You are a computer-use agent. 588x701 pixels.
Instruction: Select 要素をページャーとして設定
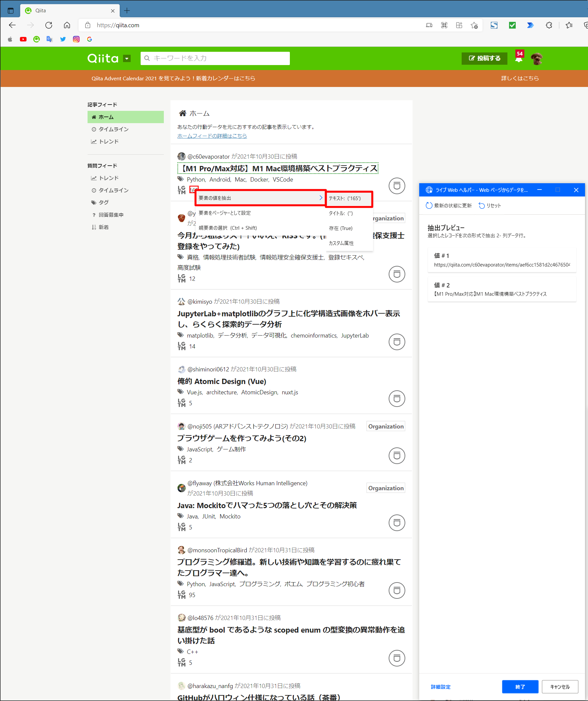point(260,213)
